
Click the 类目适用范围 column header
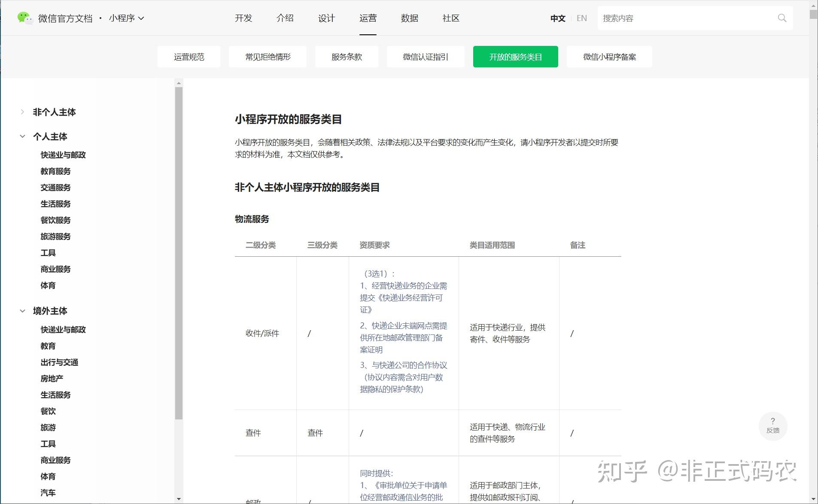(x=492, y=245)
